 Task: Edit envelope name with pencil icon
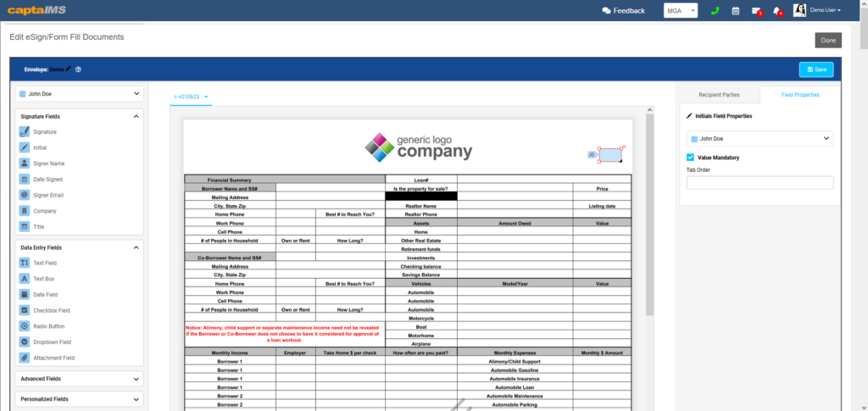tap(68, 69)
